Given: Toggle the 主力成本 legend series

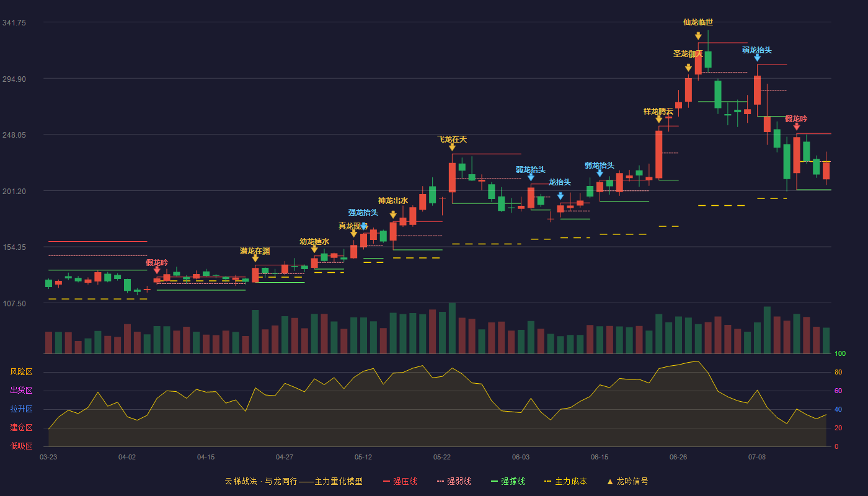Looking at the screenshot, I should coord(565,481).
